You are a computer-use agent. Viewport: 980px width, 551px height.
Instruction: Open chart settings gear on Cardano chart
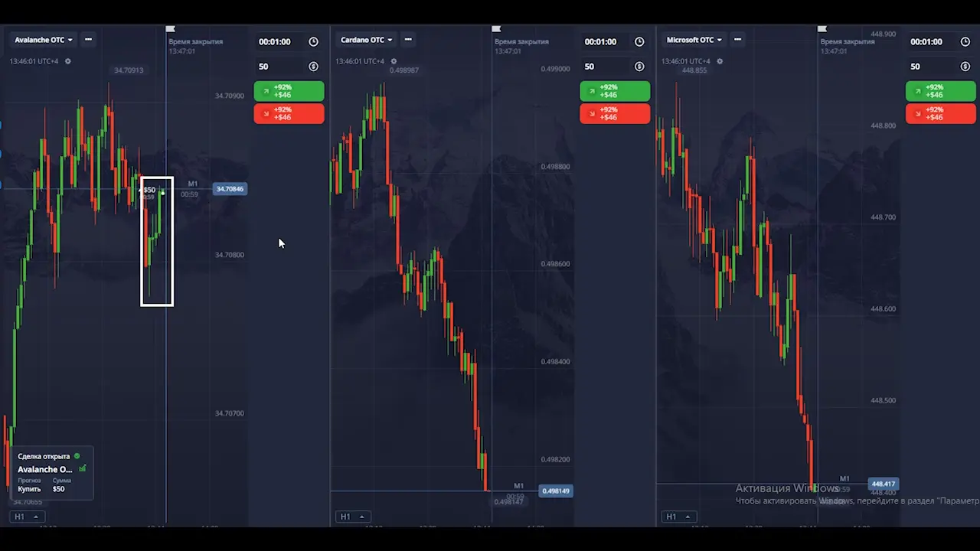(x=394, y=61)
